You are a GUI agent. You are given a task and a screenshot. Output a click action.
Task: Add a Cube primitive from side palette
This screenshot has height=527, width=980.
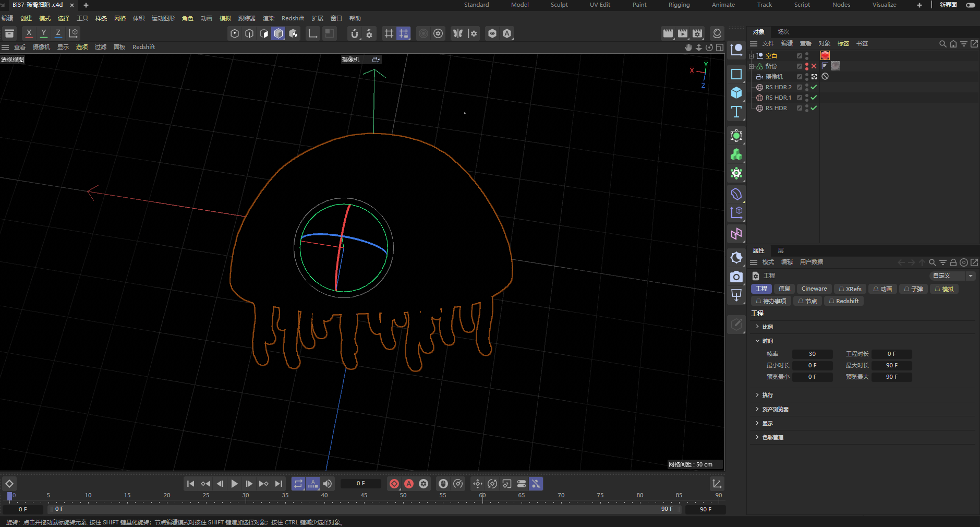pyautogui.click(x=736, y=93)
